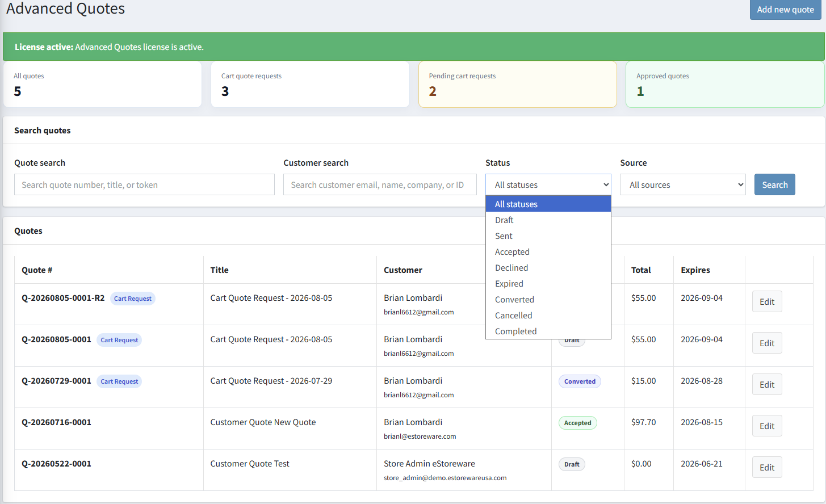826x504 pixels.
Task: Click the Q-20260805-0001 quote number (no -R2 suffix)
Action: point(56,339)
